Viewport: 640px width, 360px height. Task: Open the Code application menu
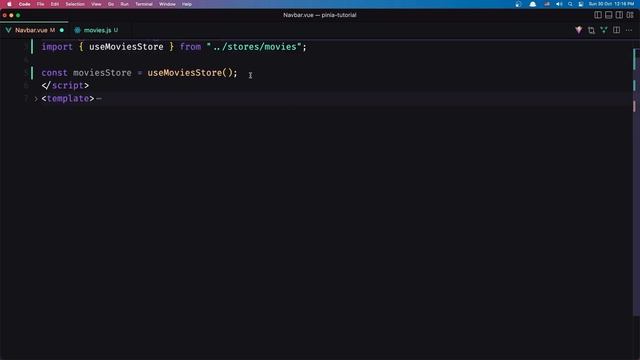pos(24,4)
